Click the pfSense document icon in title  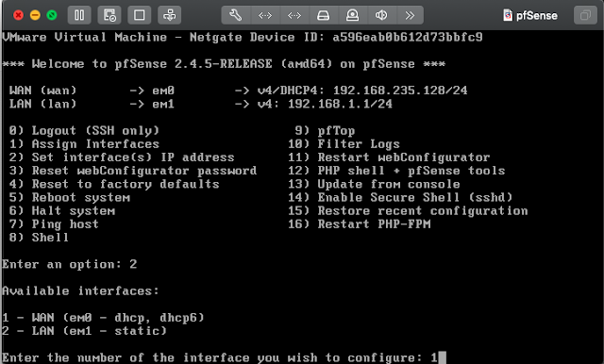coord(508,15)
